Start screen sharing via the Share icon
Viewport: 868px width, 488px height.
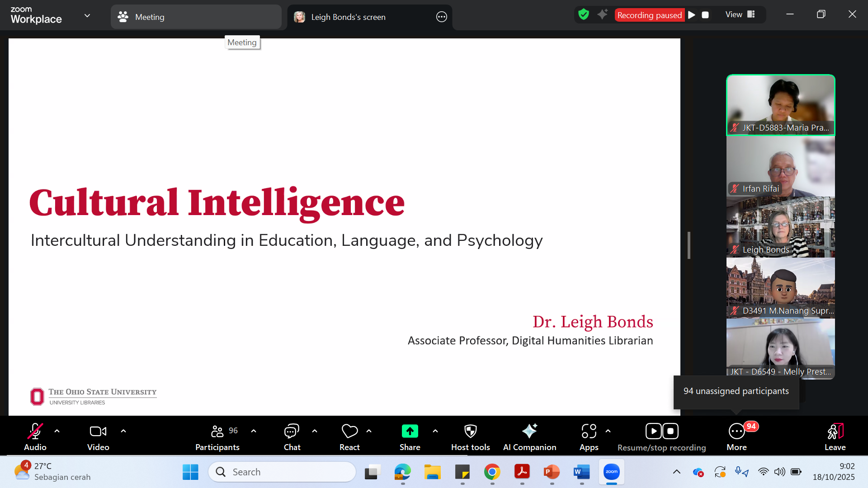pos(410,431)
